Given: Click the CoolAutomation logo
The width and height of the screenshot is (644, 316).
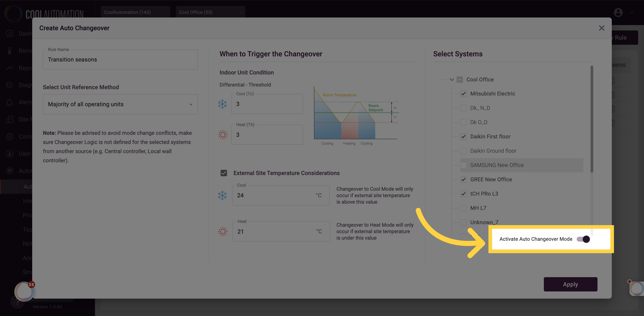Looking at the screenshot, I should (x=44, y=14).
